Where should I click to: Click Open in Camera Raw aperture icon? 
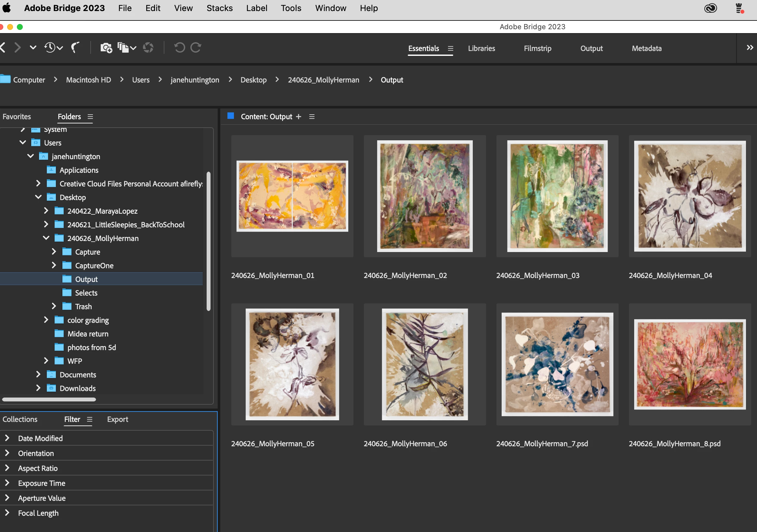coord(148,48)
